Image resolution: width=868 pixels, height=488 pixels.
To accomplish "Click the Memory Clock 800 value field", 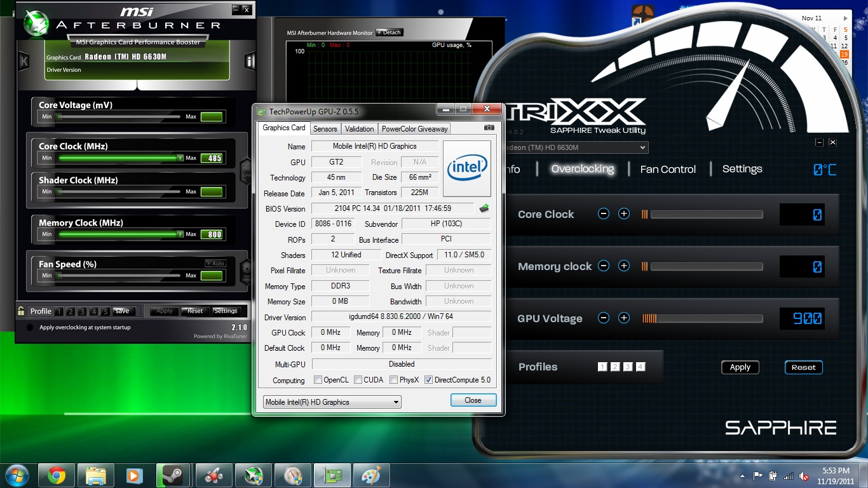I will pyautogui.click(x=212, y=234).
